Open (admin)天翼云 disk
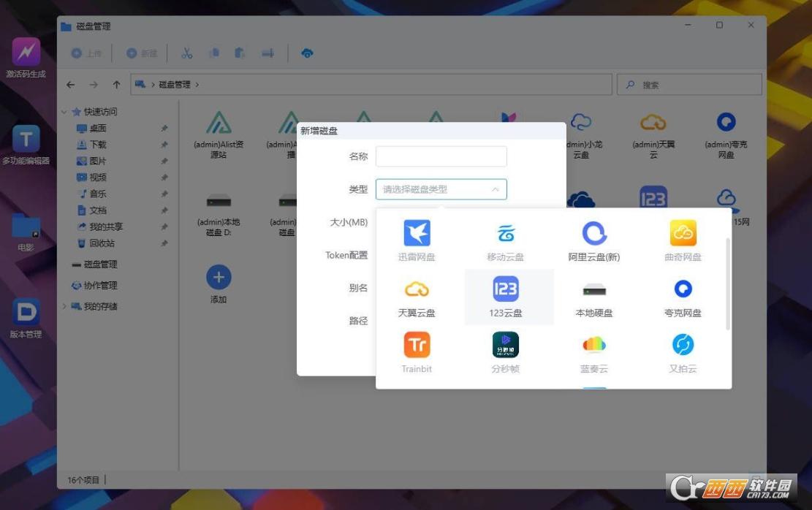The width and height of the screenshot is (812, 510). click(x=653, y=134)
